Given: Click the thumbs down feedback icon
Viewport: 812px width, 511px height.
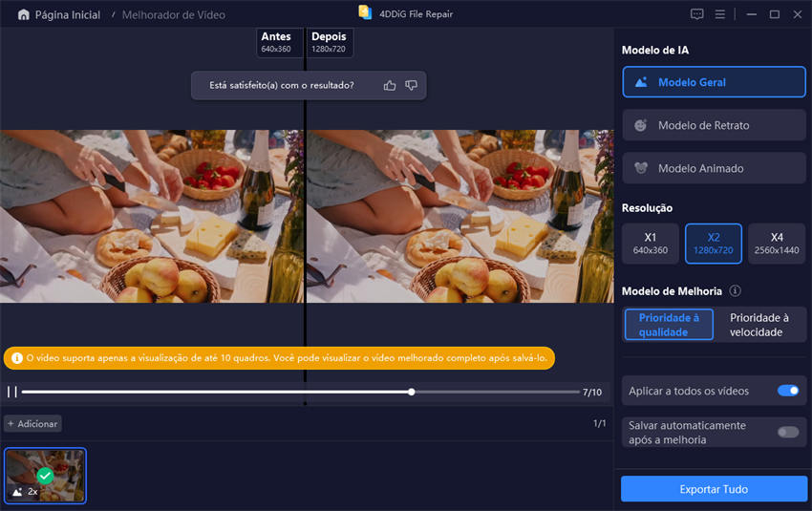Looking at the screenshot, I should (x=412, y=85).
